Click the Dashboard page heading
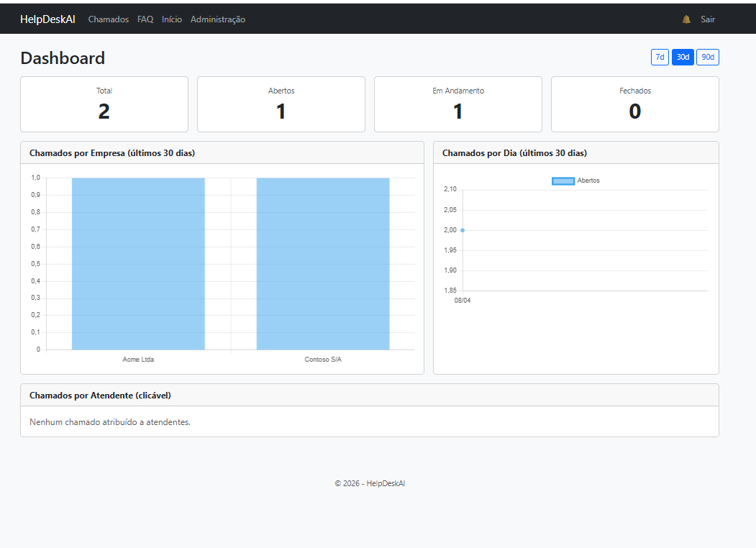The image size is (756, 548). [63, 58]
